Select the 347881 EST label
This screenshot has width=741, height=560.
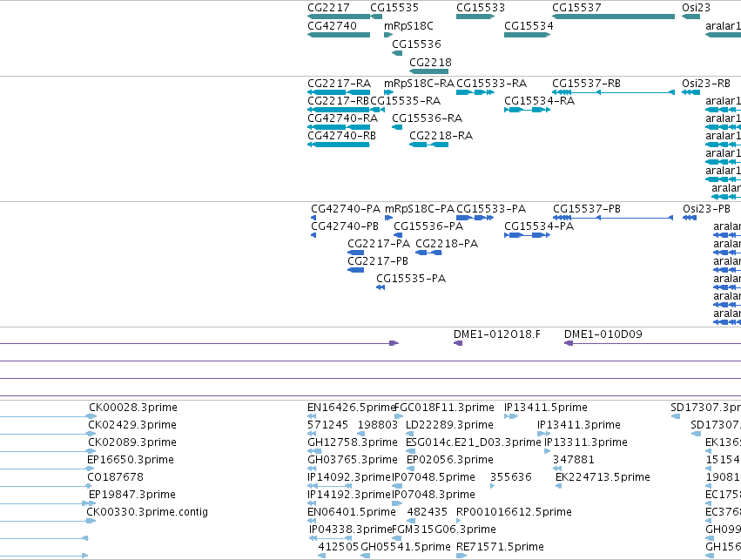pyautogui.click(x=574, y=461)
